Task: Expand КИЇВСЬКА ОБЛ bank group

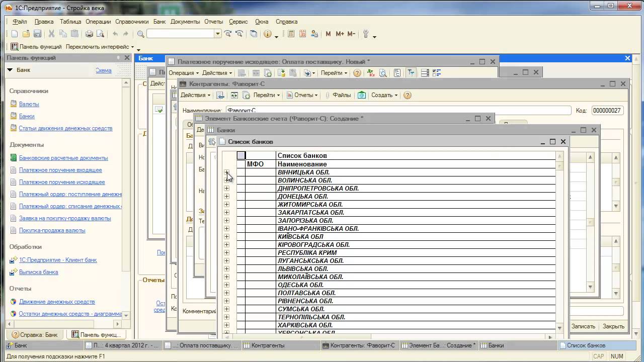Action: point(226,237)
